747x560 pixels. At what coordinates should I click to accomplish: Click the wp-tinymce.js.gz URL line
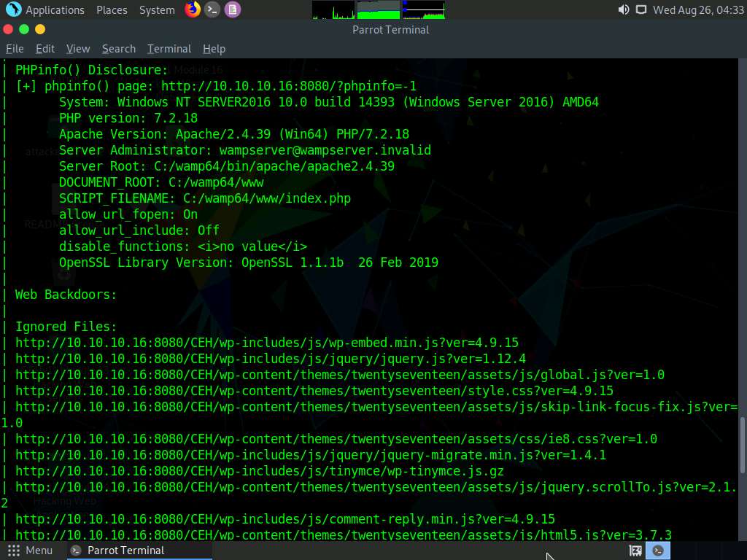[x=260, y=471]
